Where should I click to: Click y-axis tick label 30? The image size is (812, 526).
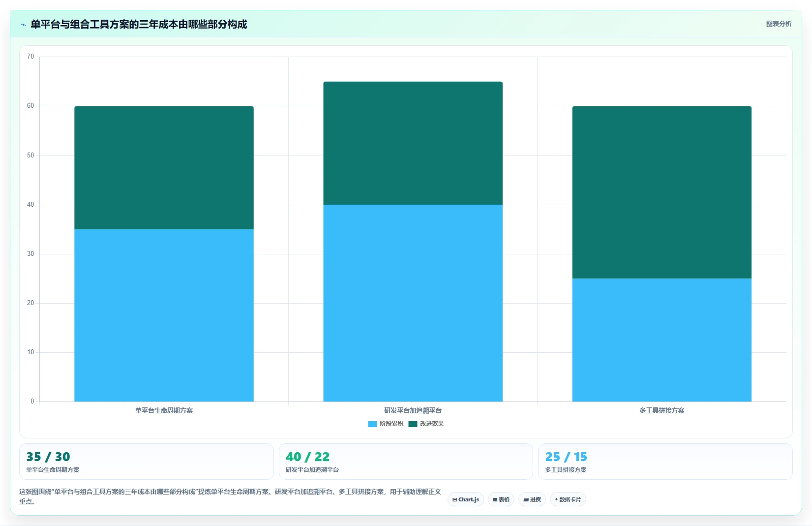coord(30,254)
